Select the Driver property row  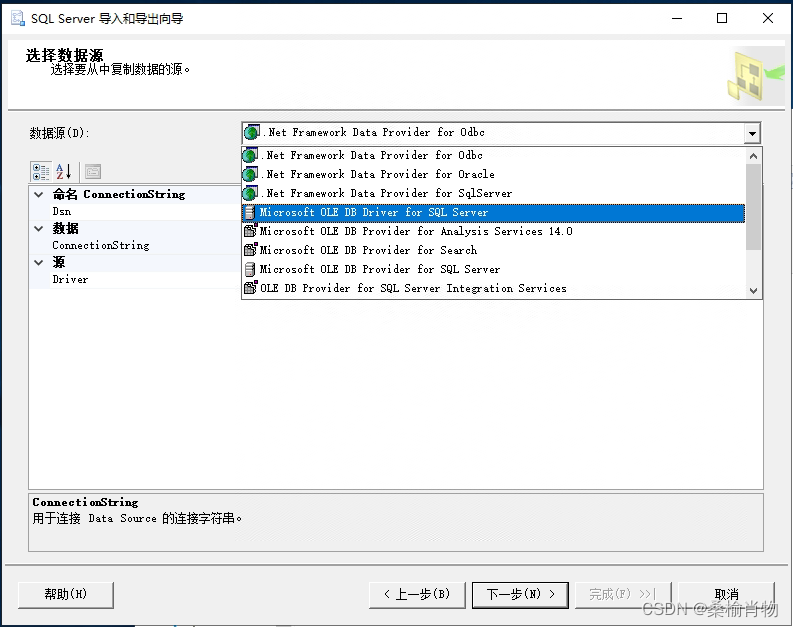[x=136, y=280]
